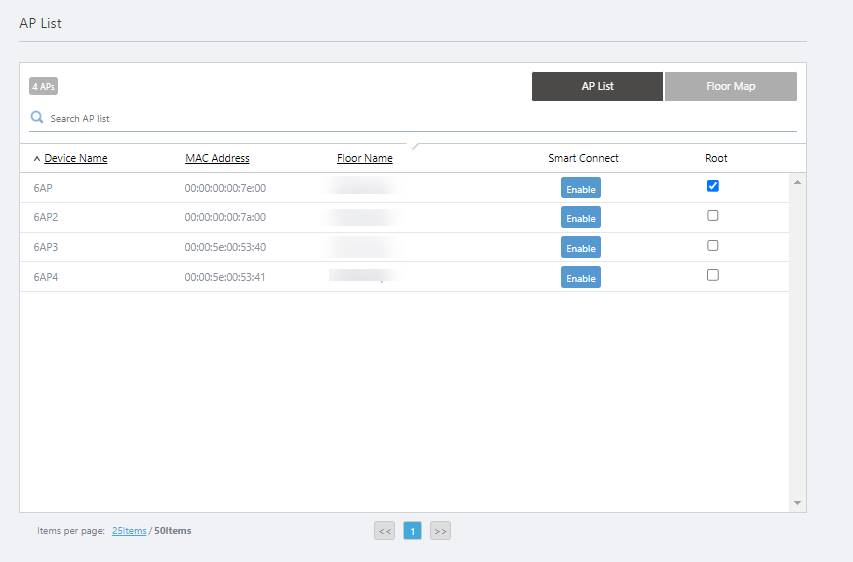Enable Smart Connect for 6AP
This screenshot has width=853, height=562.
580,189
